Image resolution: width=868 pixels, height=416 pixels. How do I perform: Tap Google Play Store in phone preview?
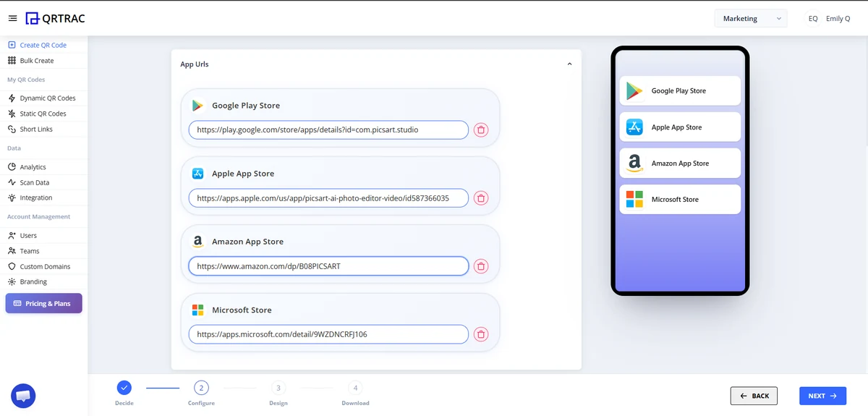pos(680,91)
